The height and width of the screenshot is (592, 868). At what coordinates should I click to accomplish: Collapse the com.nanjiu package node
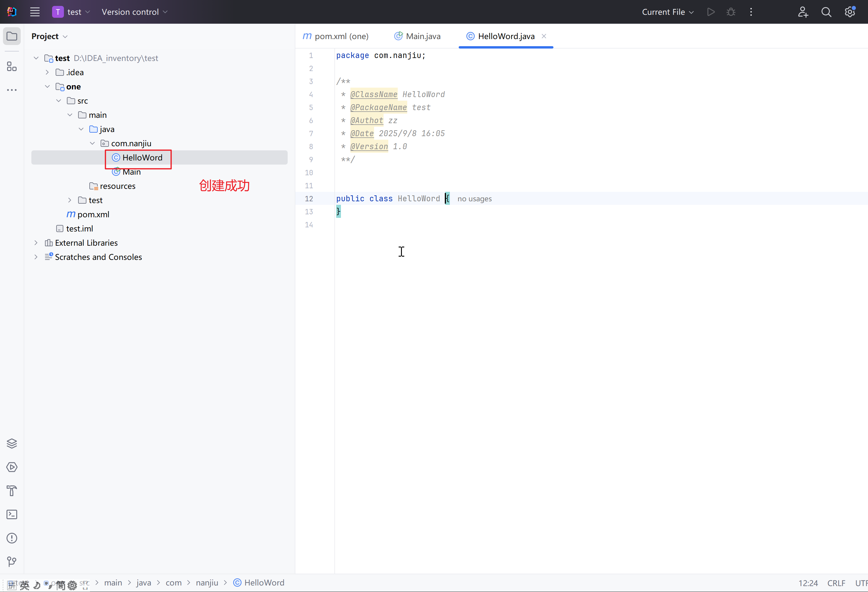pyautogui.click(x=92, y=144)
